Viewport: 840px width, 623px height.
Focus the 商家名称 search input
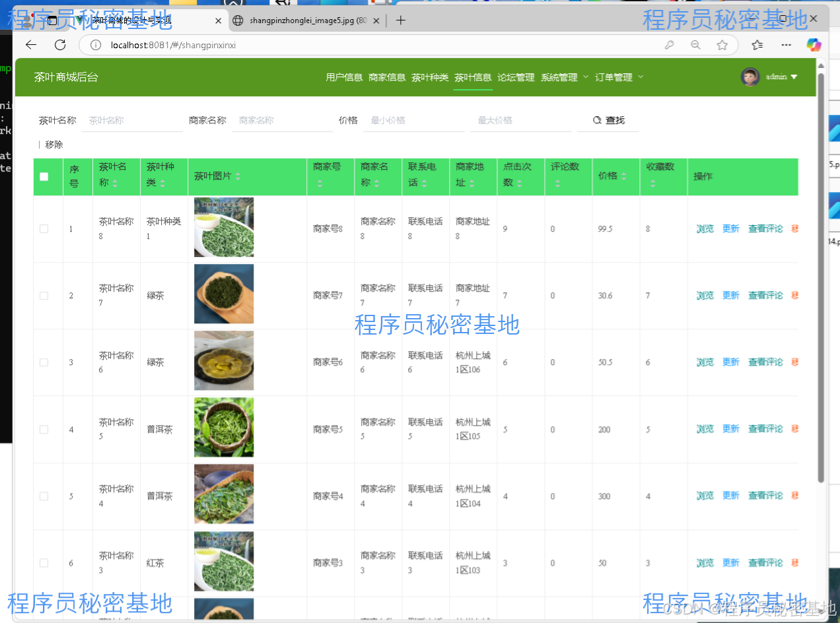[x=283, y=120]
